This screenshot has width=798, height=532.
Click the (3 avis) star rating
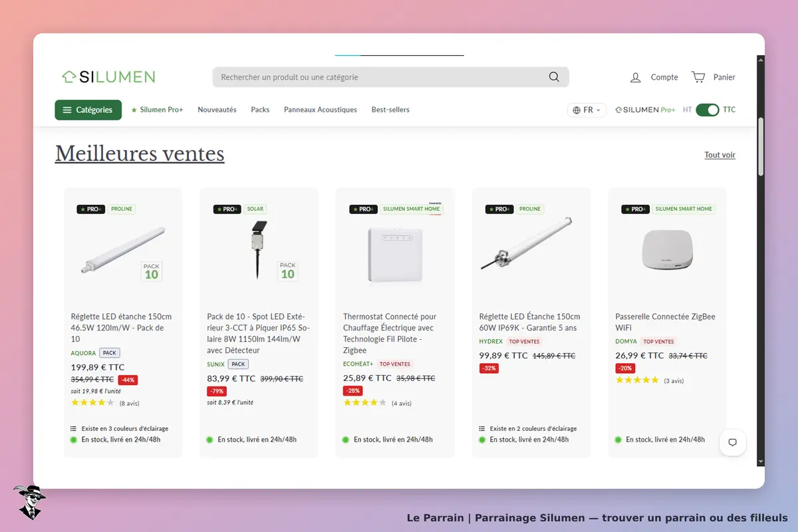(650, 380)
